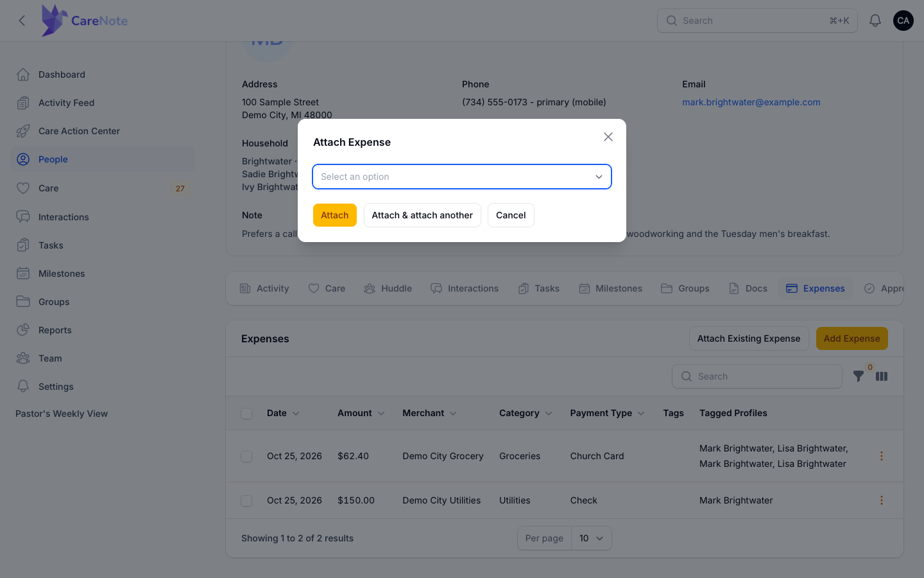Click the Milestones calendar icon in sidebar
The image size is (924, 578).
(x=23, y=274)
